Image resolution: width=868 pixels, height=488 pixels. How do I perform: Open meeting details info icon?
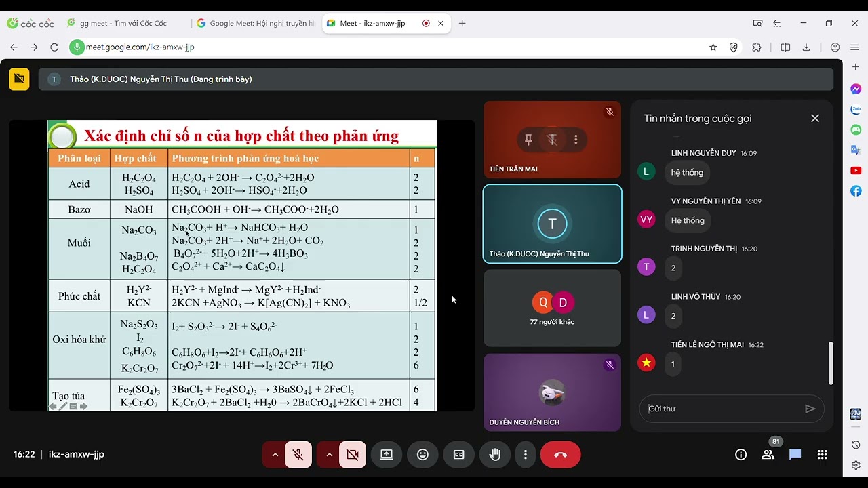tap(741, 455)
